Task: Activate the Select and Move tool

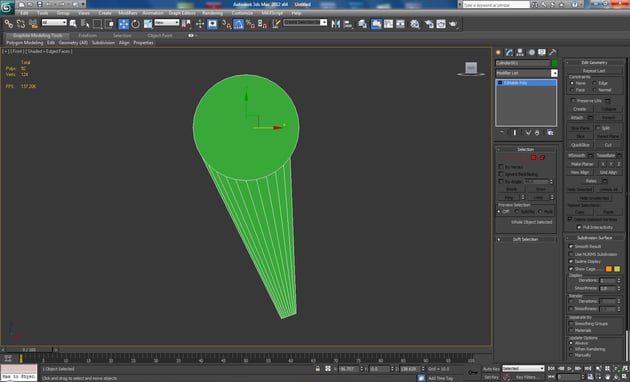Action: click(x=123, y=24)
